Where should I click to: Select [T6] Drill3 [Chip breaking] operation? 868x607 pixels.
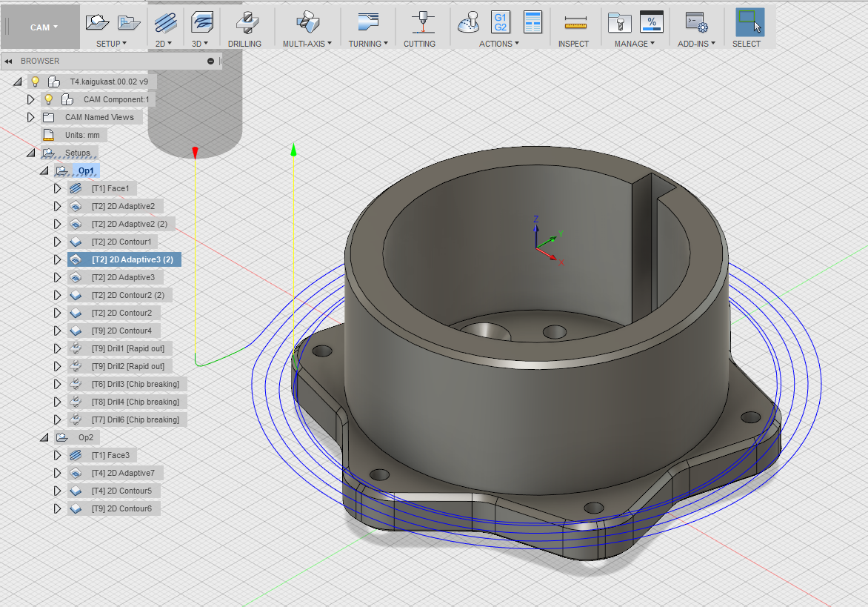135,384
